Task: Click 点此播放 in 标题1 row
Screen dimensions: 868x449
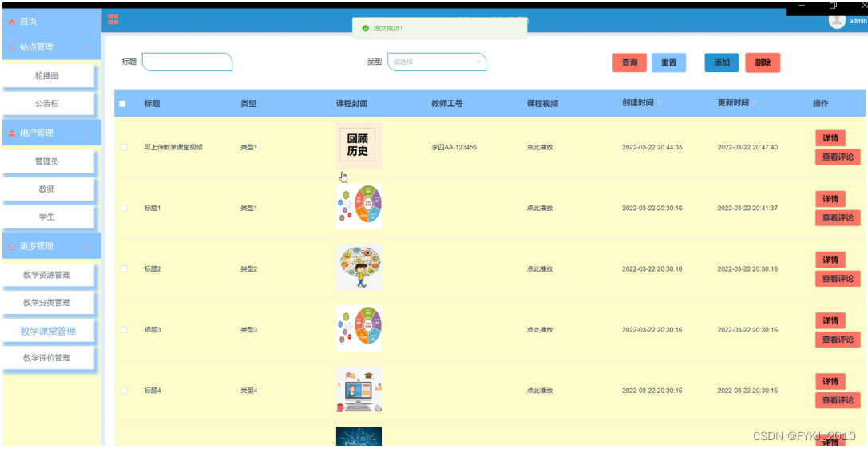Action: point(540,209)
